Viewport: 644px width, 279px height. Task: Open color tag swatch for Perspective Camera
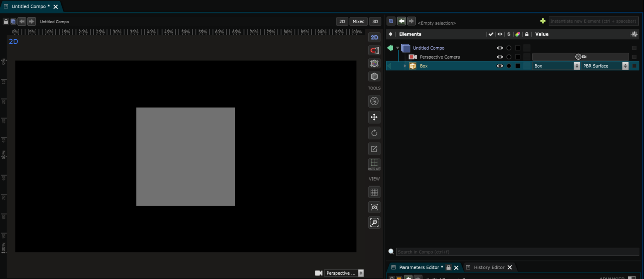pyautogui.click(x=518, y=57)
